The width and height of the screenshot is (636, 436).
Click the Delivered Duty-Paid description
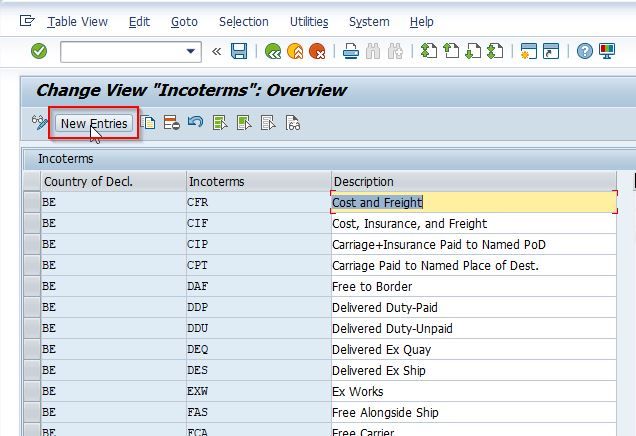click(x=474, y=307)
